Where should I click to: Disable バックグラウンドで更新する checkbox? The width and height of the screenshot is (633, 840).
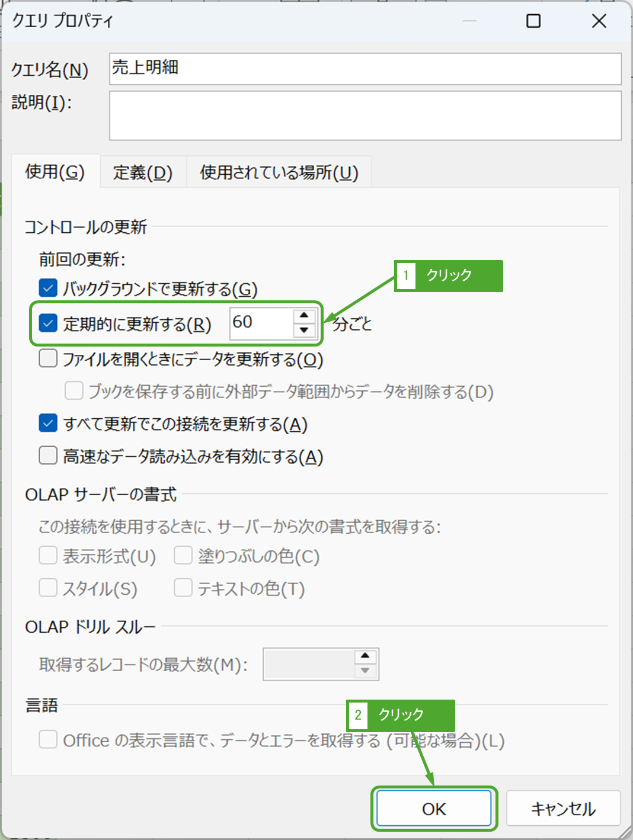pos(47,287)
